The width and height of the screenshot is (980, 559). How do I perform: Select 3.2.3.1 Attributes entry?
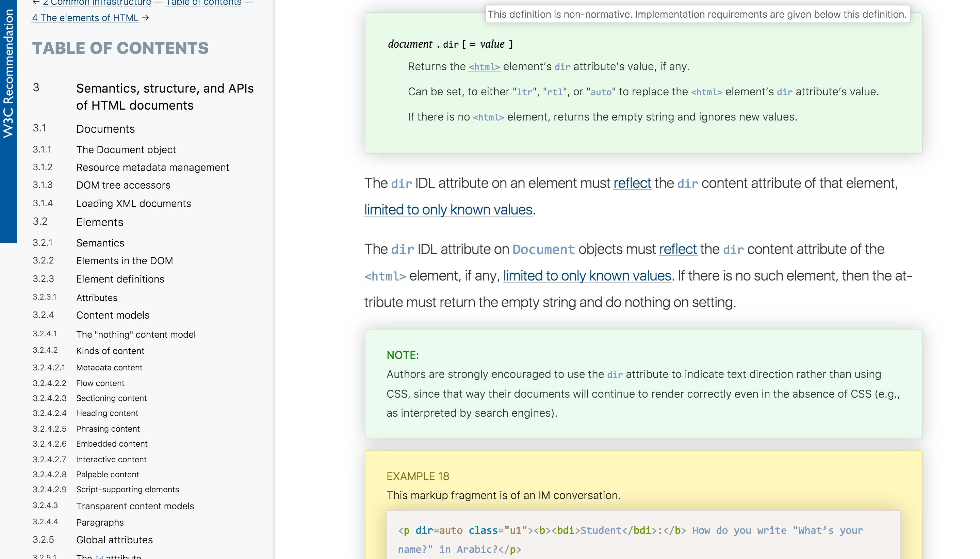click(97, 298)
